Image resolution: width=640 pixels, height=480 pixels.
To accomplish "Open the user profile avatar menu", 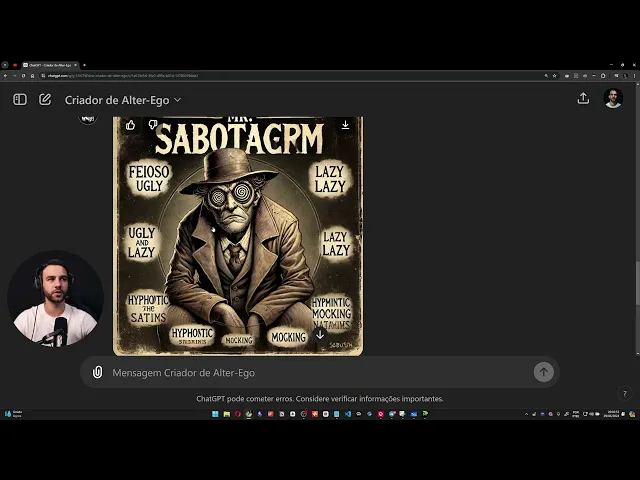I will 613,98.
